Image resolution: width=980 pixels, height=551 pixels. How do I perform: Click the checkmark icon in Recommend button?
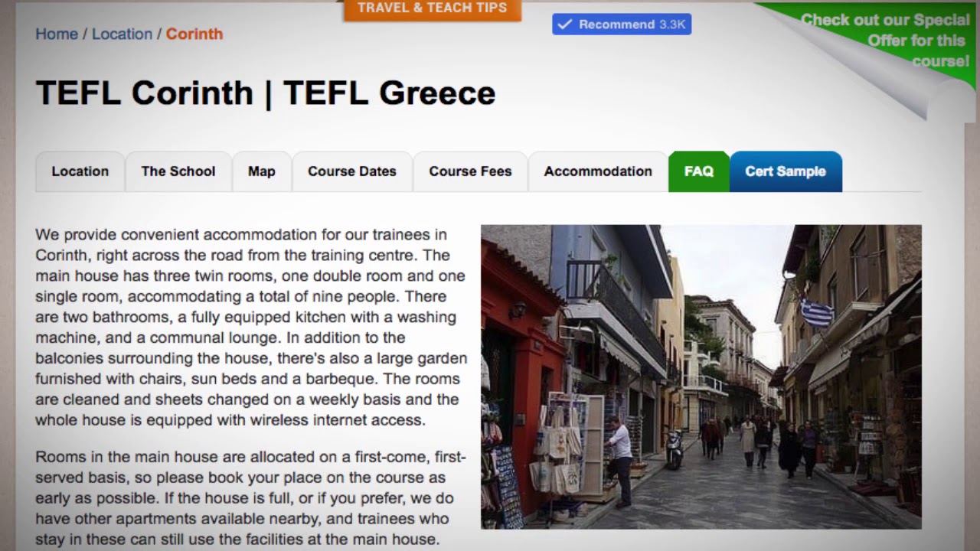coord(565,24)
